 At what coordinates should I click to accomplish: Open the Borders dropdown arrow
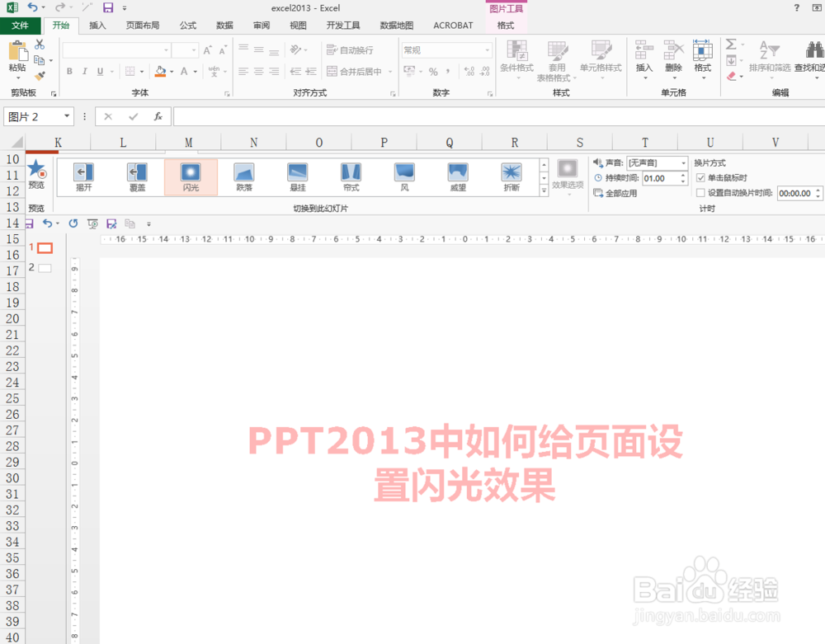pos(142,72)
